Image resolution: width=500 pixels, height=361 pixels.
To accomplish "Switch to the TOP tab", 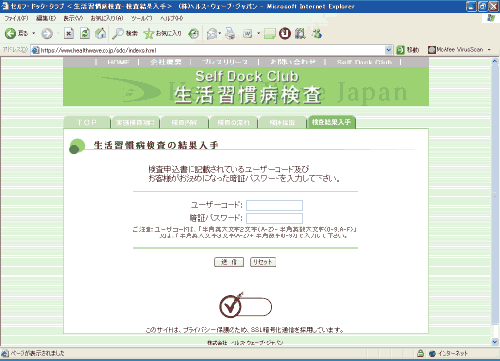I will click(x=87, y=122).
